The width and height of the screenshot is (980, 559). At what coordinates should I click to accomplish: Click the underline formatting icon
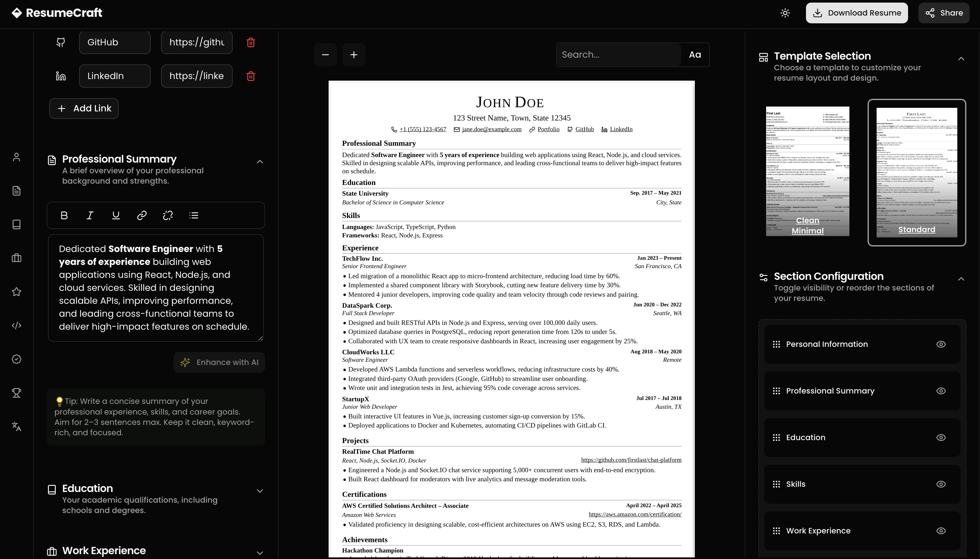point(116,215)
